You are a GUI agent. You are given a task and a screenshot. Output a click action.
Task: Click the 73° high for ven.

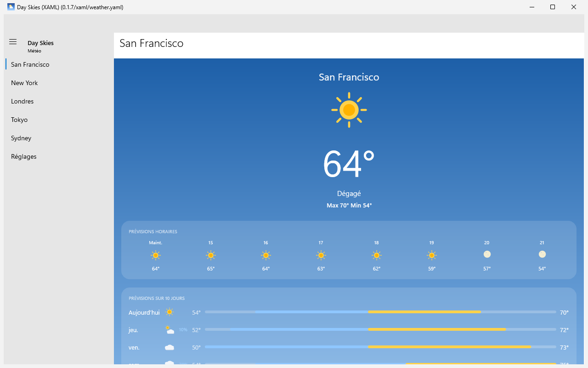click(x=564, y=347)
